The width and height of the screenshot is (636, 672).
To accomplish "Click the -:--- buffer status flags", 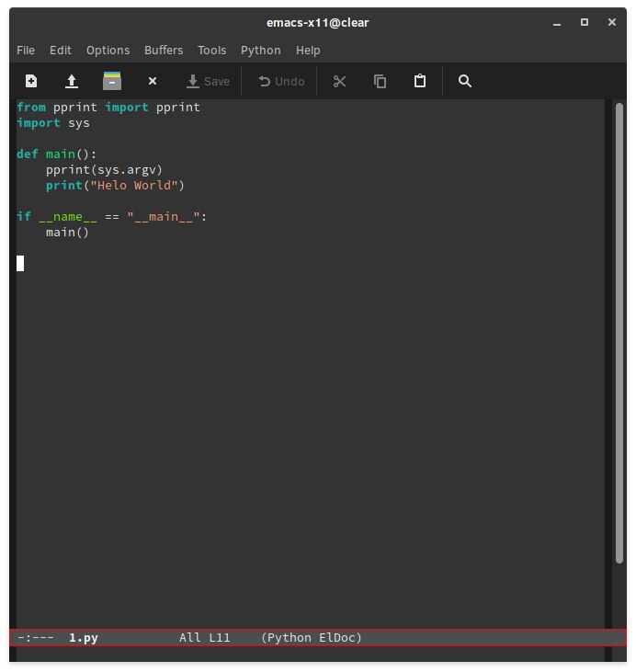I will (x=36, y=638).
